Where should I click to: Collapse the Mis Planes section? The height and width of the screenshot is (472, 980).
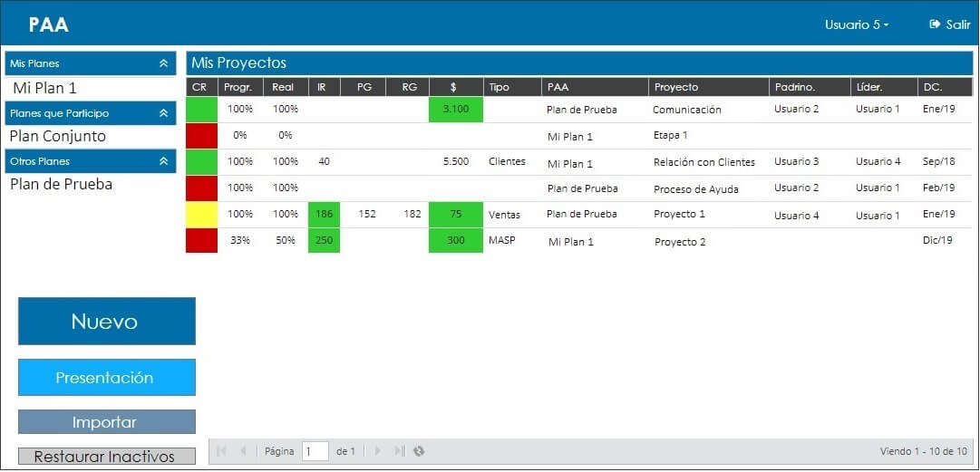(x=164, y=63)
